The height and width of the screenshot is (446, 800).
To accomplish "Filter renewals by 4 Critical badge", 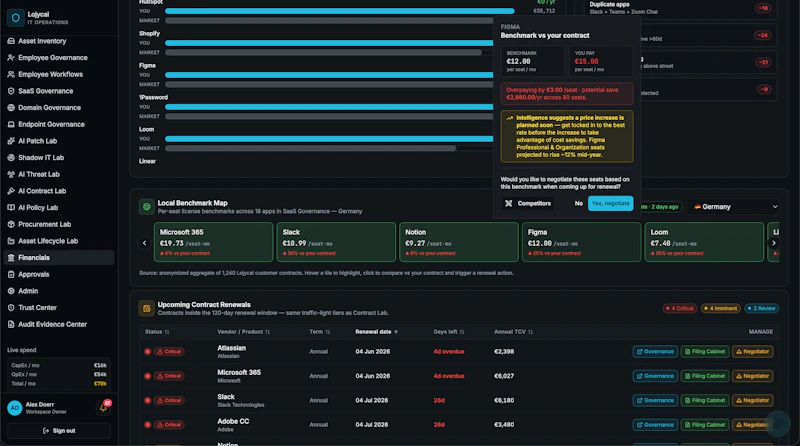I will pos(680,308).
